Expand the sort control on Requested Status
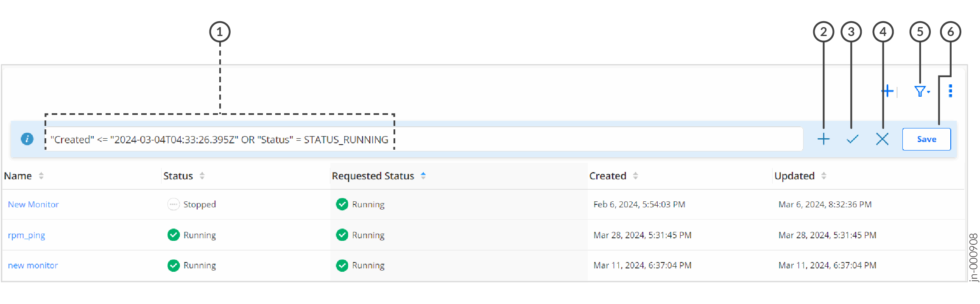 point(424,176)
